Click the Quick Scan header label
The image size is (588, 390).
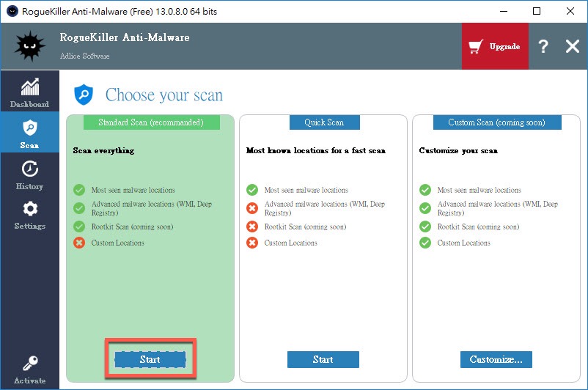pyautogui.click(x=324, y=122)
